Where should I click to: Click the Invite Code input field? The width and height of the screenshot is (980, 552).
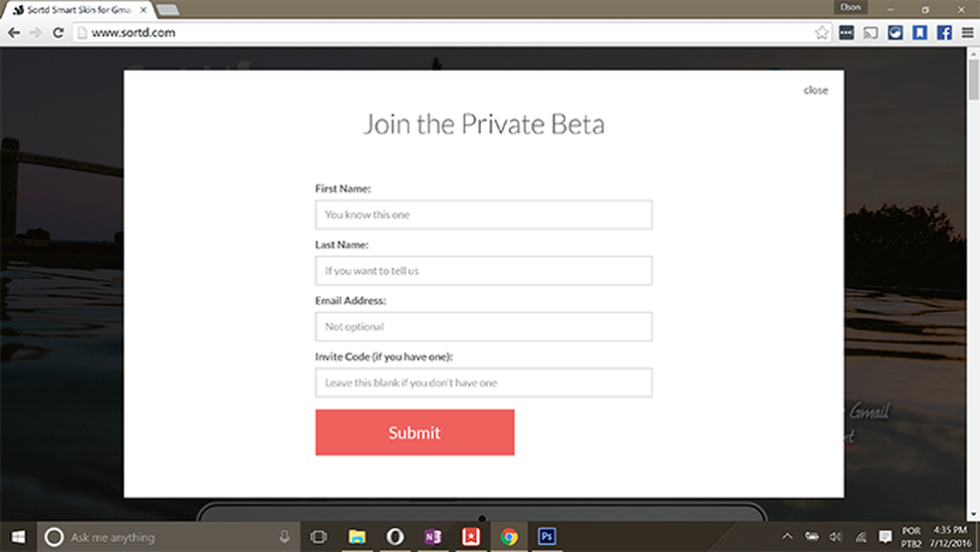tap(483, 383)
